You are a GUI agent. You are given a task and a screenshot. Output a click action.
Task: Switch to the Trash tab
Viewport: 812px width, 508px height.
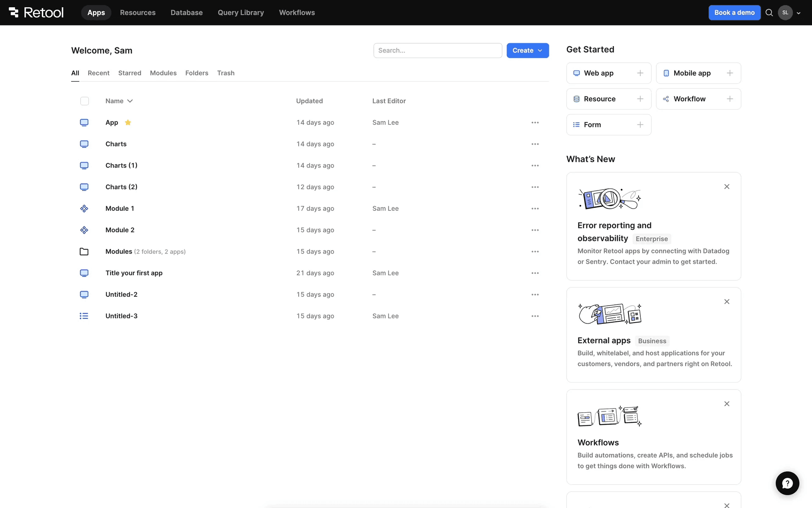[225, 73]
